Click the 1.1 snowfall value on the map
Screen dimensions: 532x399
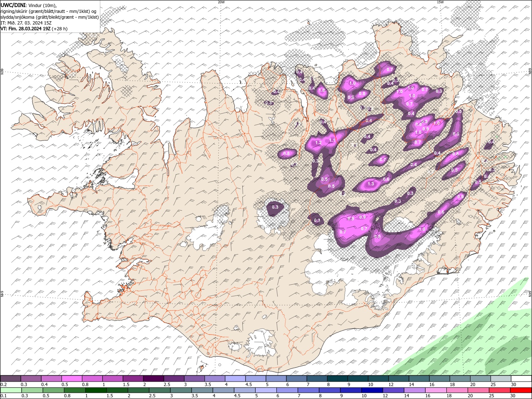coord(332,140)
